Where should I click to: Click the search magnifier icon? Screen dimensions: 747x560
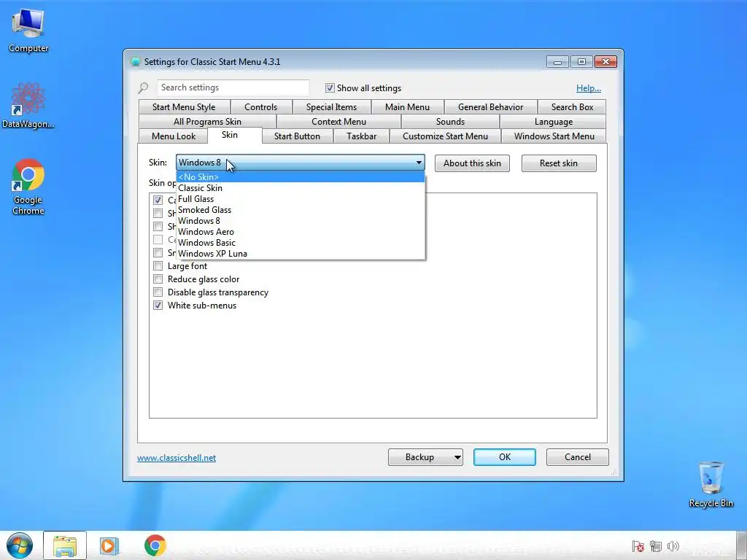[144, 87]
